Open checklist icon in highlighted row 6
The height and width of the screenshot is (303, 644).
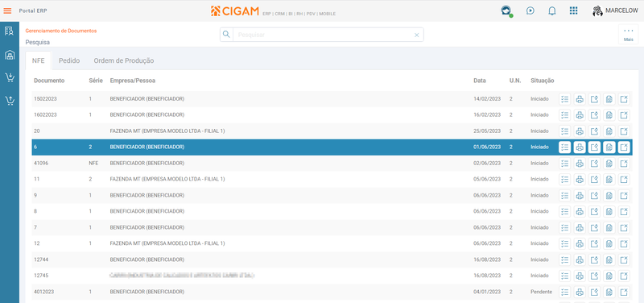pyautogui.click(x=565, y=147)
